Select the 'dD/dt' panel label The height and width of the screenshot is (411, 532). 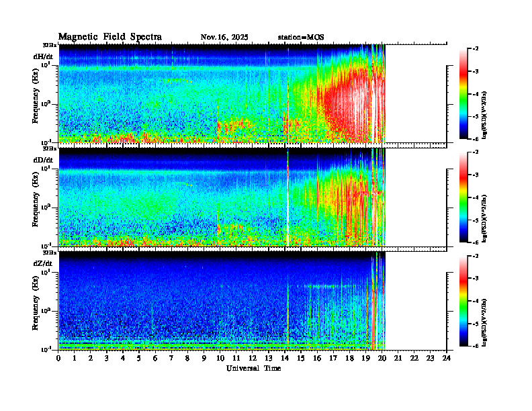[x=43, y=160]
